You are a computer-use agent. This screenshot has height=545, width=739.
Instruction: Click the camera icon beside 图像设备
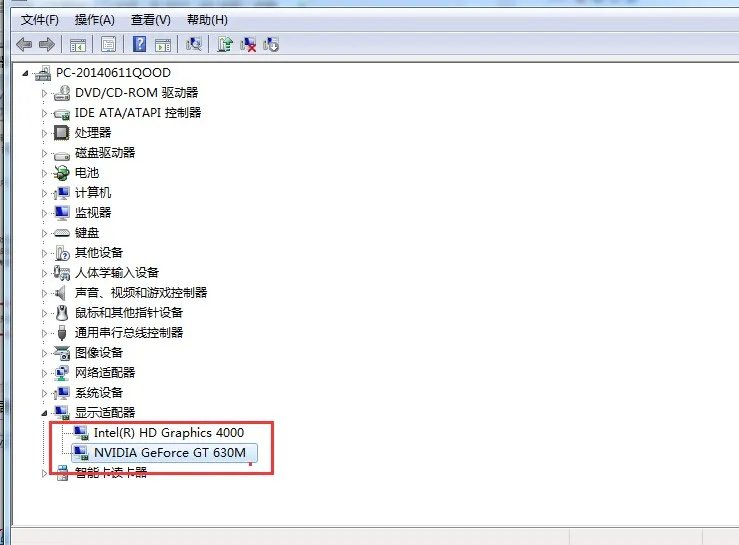pos(62,353)
